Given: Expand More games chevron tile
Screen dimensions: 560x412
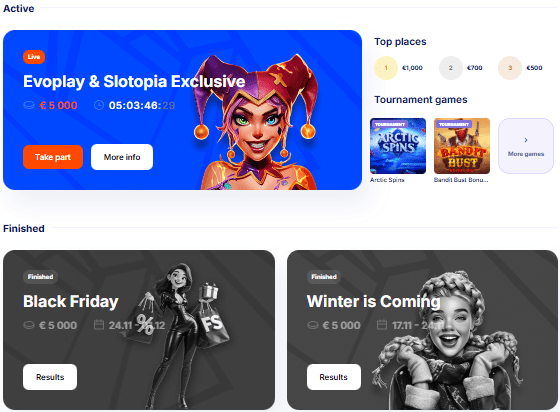Looking at the screenshot, I should coord(526,146).
